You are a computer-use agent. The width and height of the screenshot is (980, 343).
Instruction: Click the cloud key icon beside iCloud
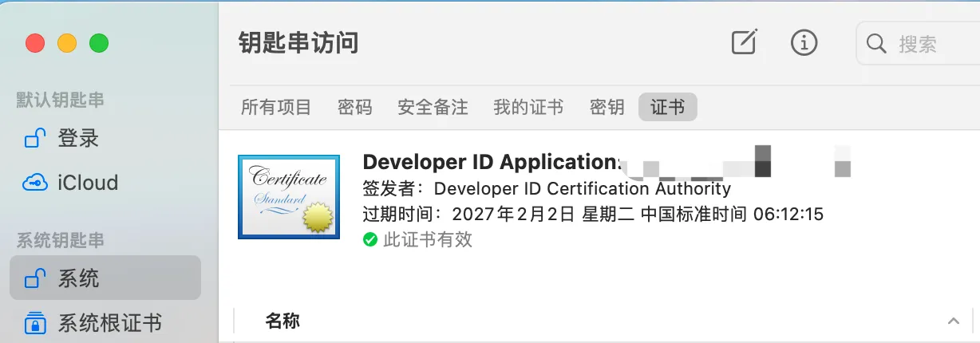pos(34,183)
